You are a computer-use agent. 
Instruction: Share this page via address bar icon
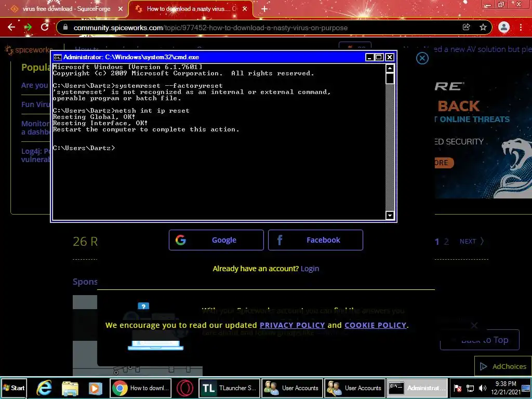click(467, 27)
